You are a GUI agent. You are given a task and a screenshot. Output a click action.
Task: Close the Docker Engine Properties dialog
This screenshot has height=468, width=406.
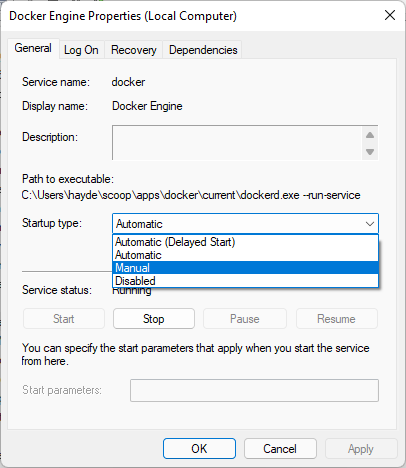[x=390, y=15]
